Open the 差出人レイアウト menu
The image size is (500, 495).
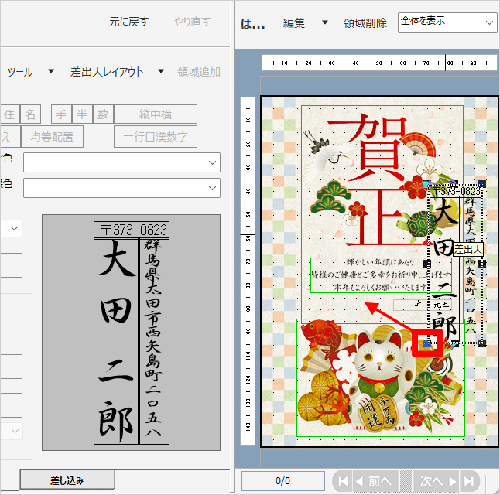(107, 72)
